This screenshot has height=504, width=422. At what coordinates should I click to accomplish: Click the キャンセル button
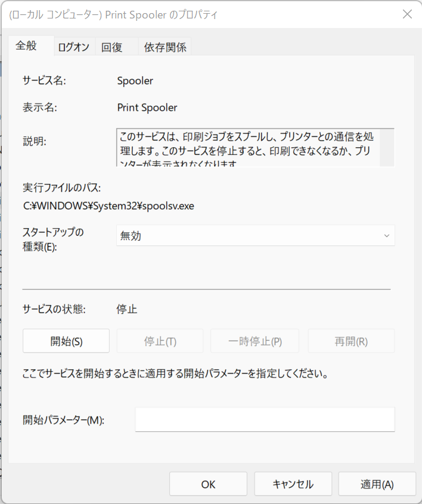293,484
